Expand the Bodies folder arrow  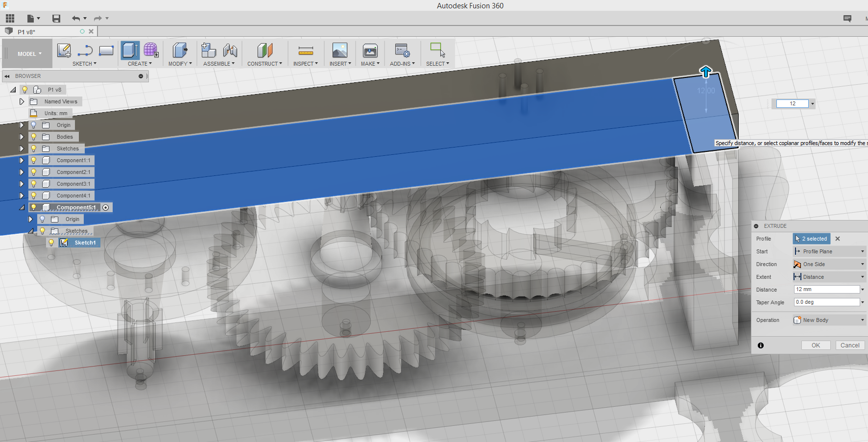click(x=22, y=137)
